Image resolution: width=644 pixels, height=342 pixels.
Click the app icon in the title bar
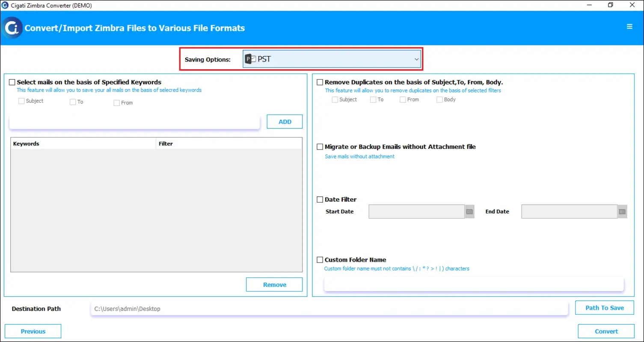click(5, 5)
